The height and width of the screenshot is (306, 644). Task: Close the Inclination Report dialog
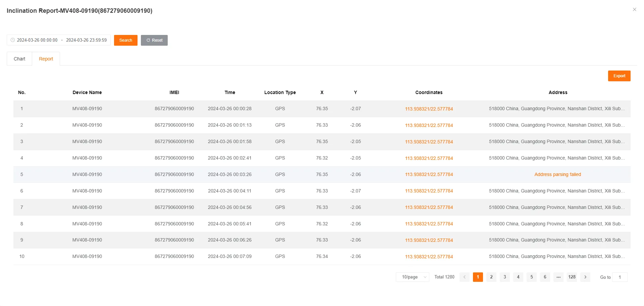coord(634,9)
